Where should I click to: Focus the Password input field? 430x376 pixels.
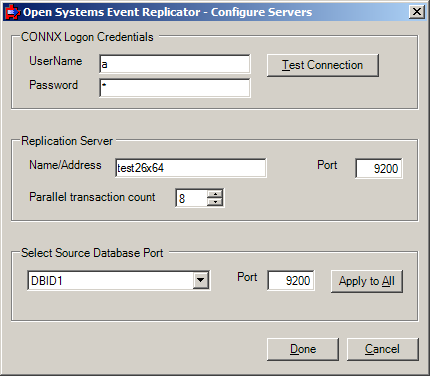click(x=174, y=88)
